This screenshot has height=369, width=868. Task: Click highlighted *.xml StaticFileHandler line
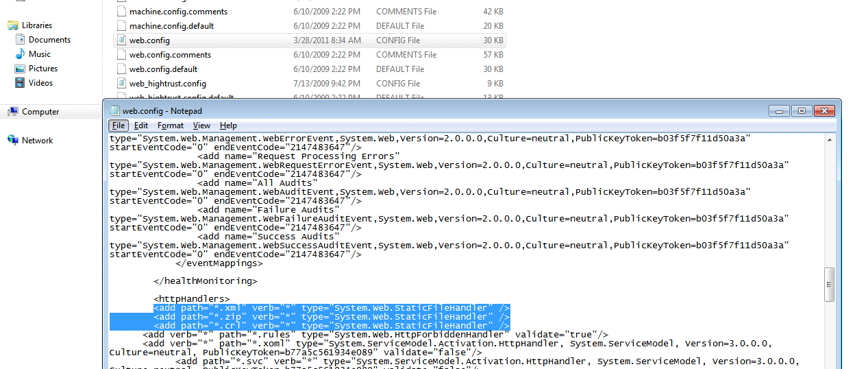tap(332, 309)
